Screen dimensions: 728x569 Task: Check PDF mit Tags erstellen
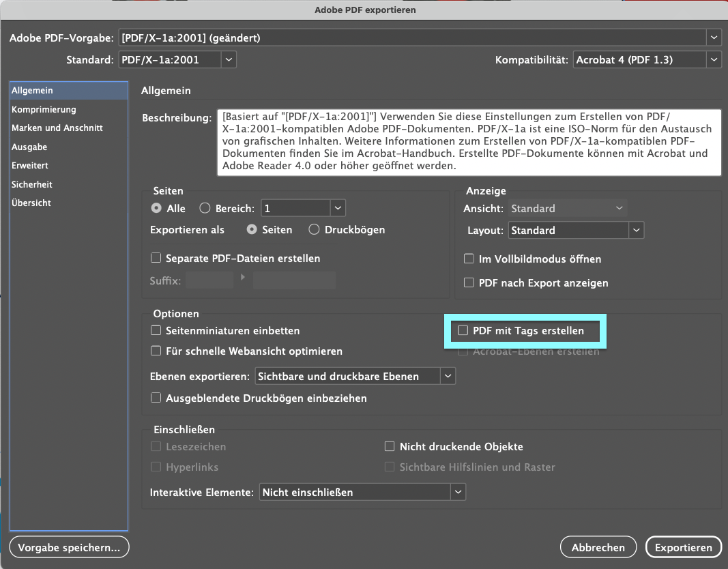(x=463, y=330)
